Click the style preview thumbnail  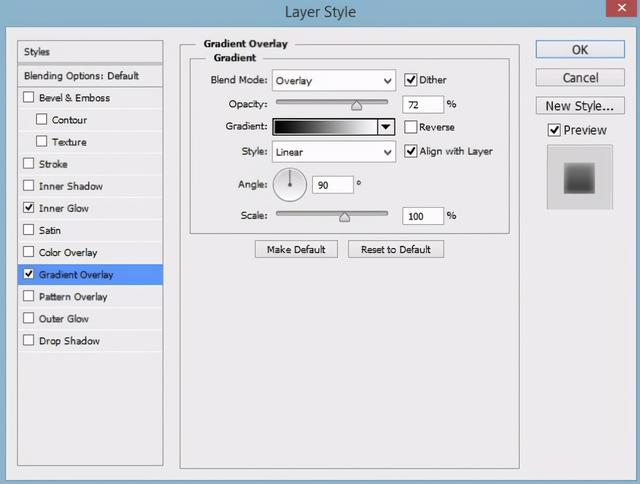(580, 177)
